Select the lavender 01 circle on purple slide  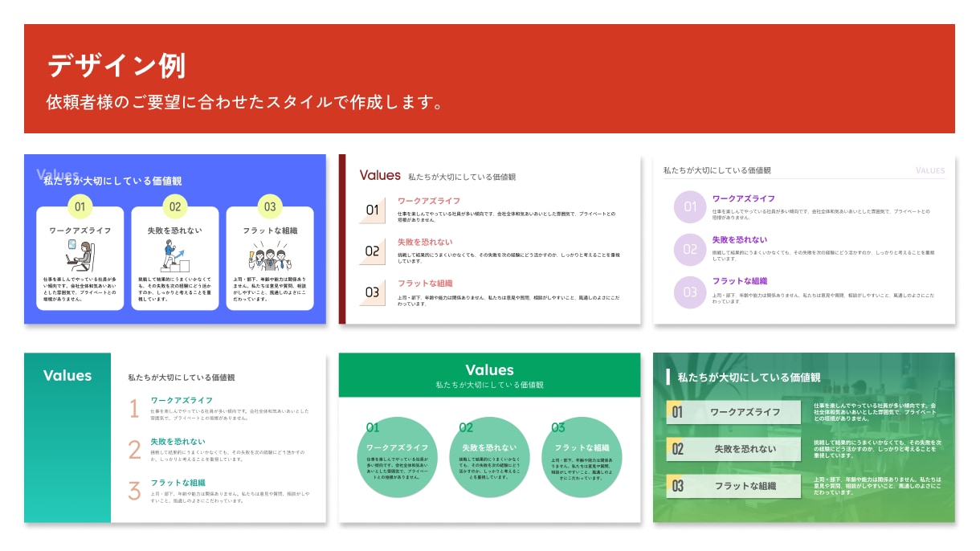point(690,207)
